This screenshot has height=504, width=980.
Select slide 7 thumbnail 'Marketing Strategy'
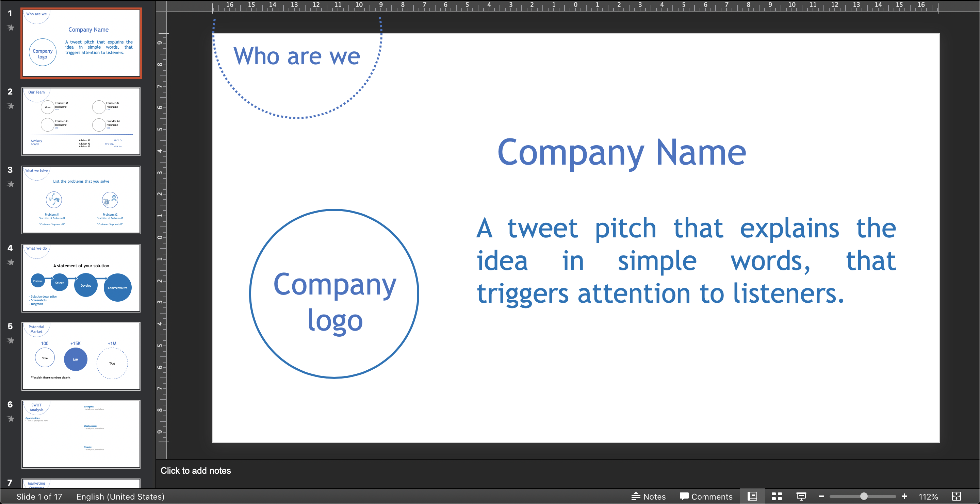[81, 483]
